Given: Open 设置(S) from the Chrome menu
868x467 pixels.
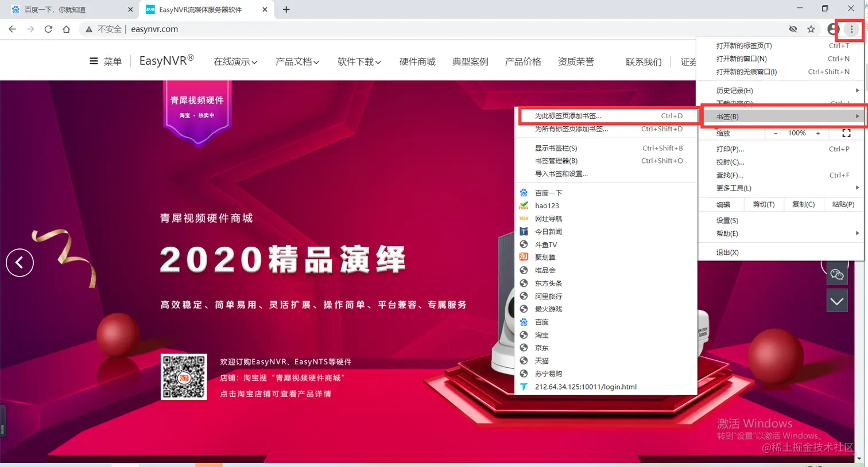Looking at the screenshot, I should coord(781,221).
